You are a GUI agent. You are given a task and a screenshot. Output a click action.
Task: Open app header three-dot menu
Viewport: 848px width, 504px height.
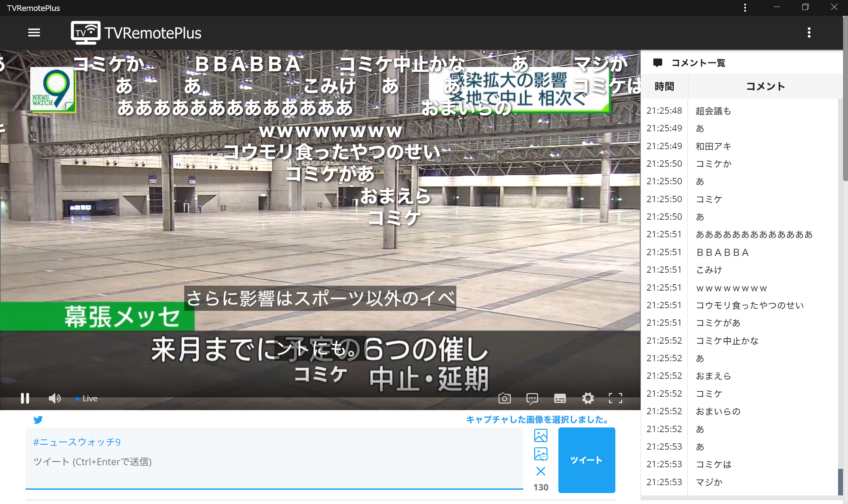[x=809, y=32]
